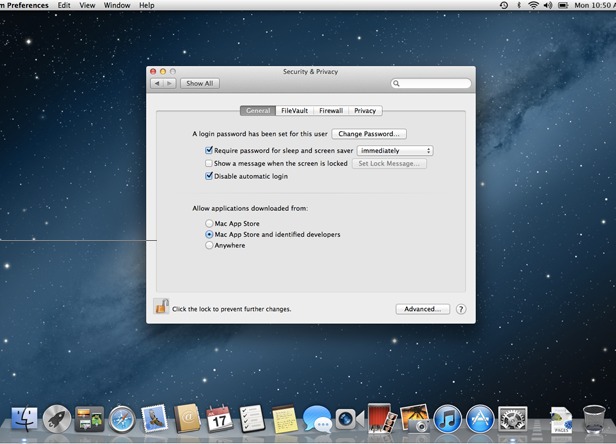Focus the preferences search field
The image size is (616, 444).
[431, 83]
